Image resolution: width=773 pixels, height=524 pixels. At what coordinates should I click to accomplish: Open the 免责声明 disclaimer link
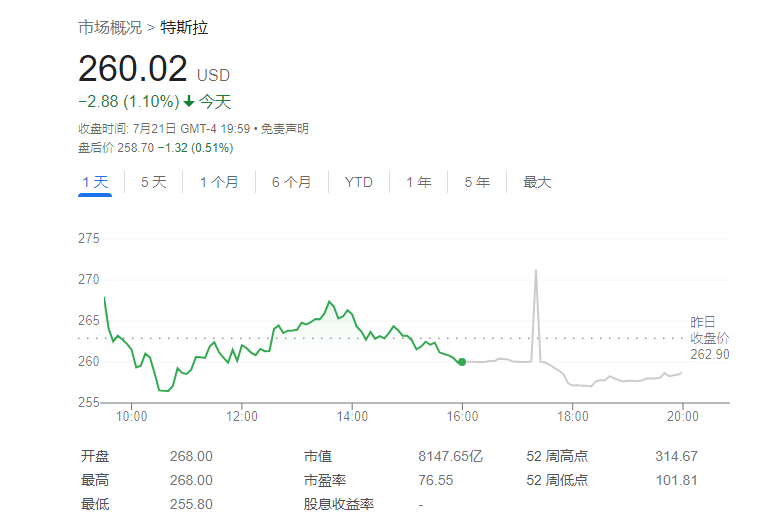pos(284,129)
